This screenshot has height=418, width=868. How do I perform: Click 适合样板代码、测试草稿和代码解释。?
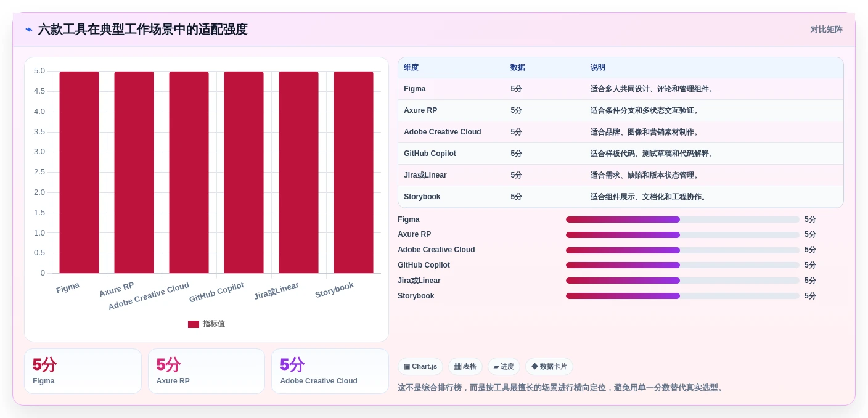coord(653,154)
